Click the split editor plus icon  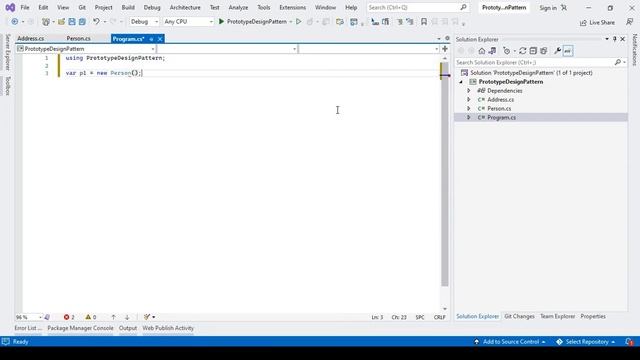445,49
